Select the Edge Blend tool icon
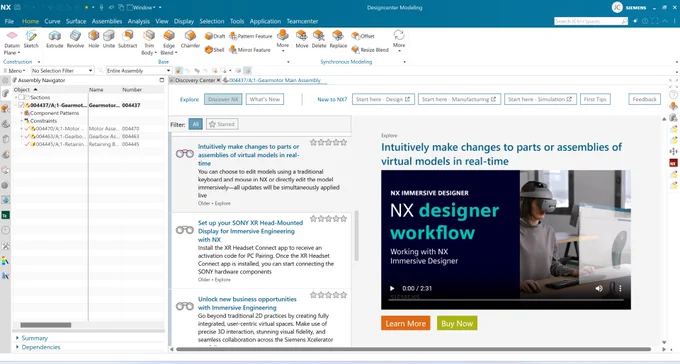680x364 pixels. [169, 35]
